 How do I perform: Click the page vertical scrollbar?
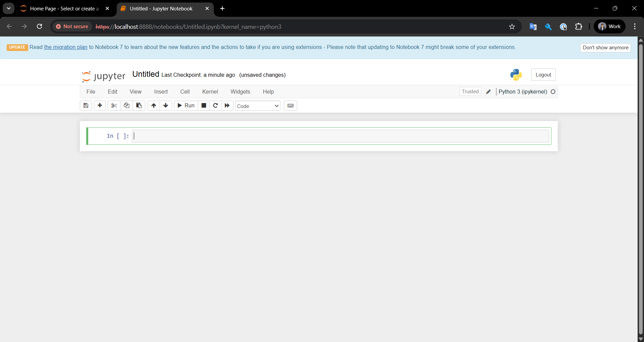[x=641, y=190]
